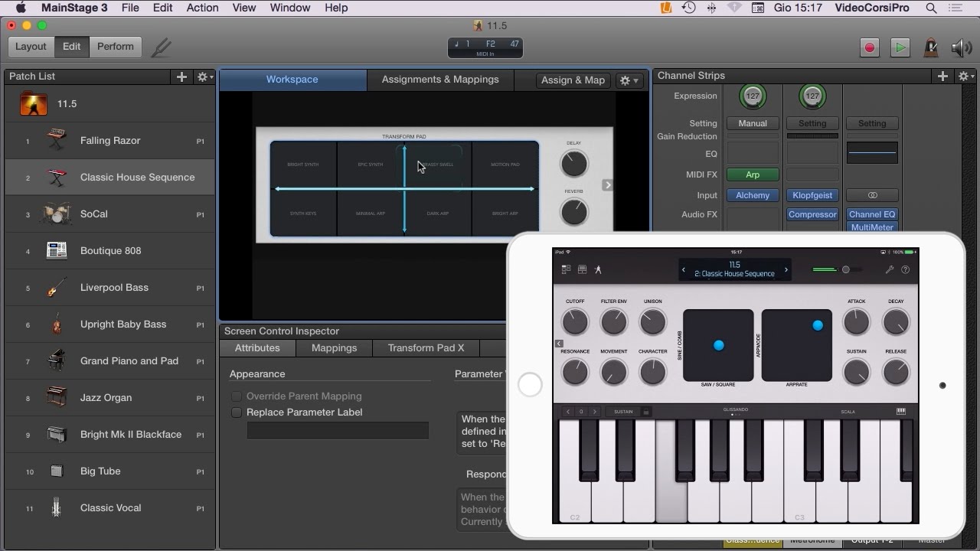Click the Classic Vocal microphone icon

tap(57, 507)
